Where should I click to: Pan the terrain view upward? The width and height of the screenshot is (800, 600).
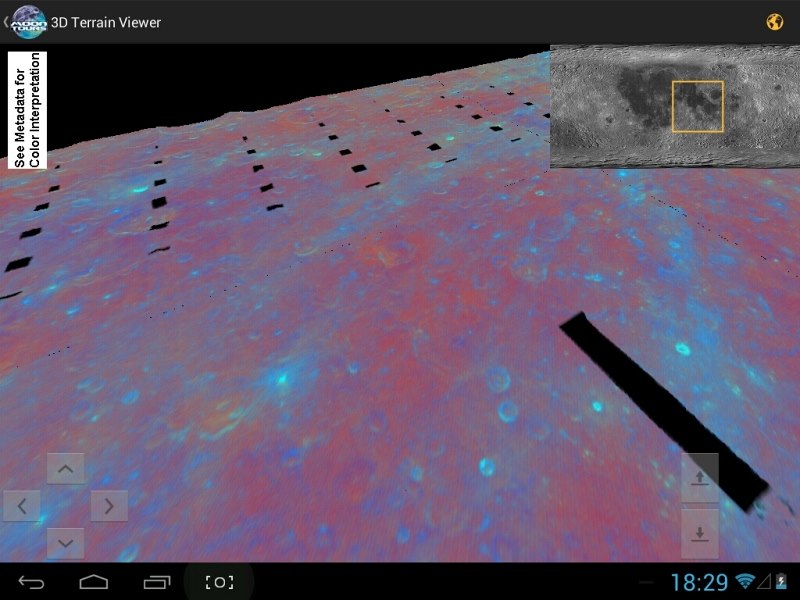[66, 468]
